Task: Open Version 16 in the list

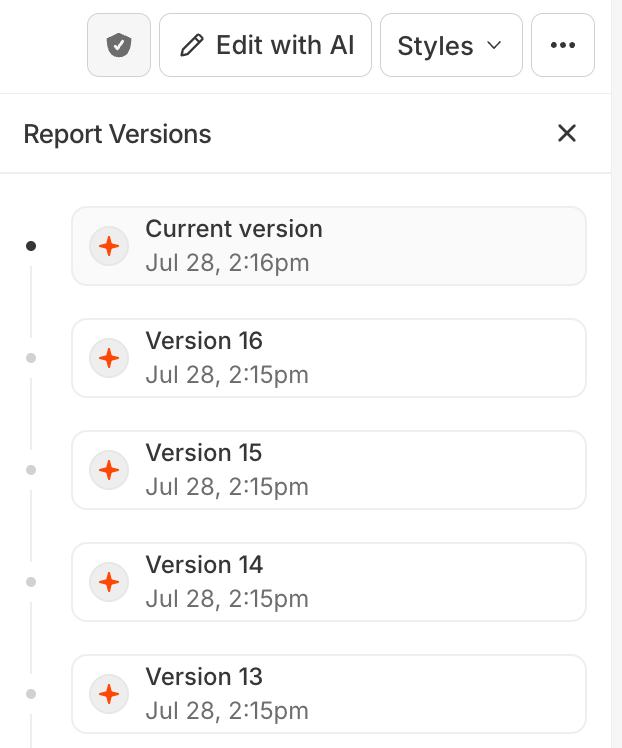Action: tap(329, 358)
